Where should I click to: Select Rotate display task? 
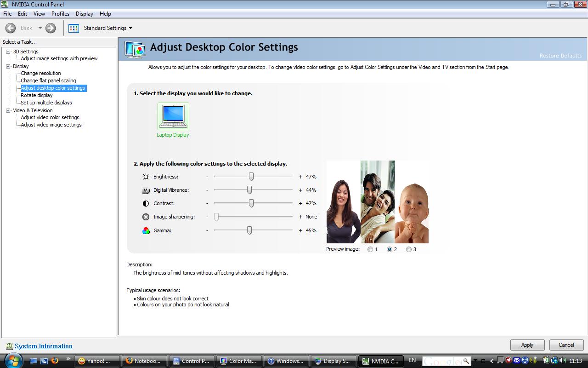(x=37, y=95)
